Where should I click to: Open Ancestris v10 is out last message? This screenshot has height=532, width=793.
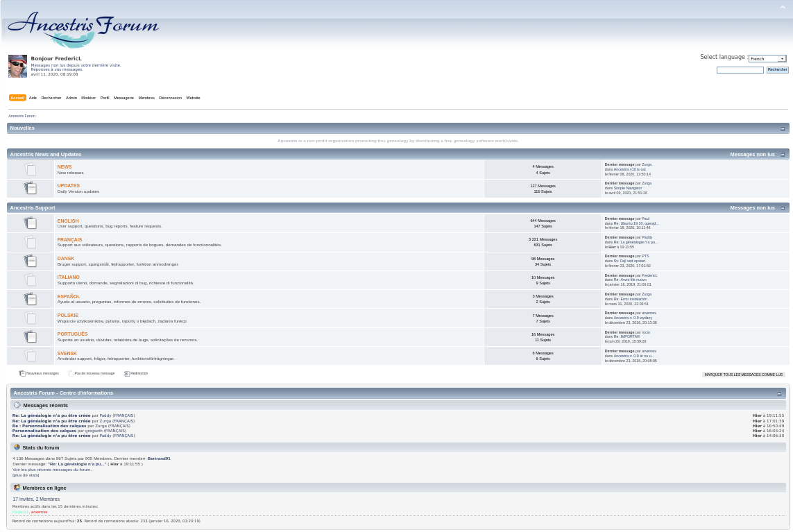click(630, 169)
